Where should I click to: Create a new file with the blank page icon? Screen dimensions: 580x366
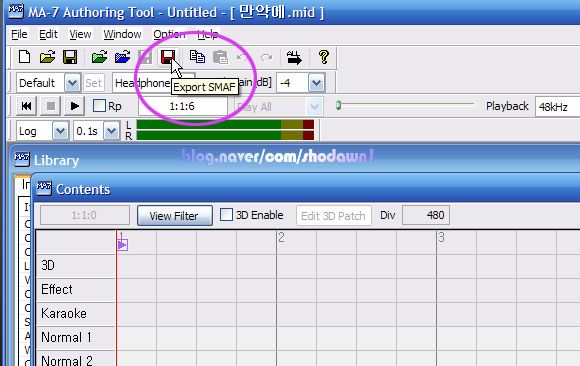[24, 57]
